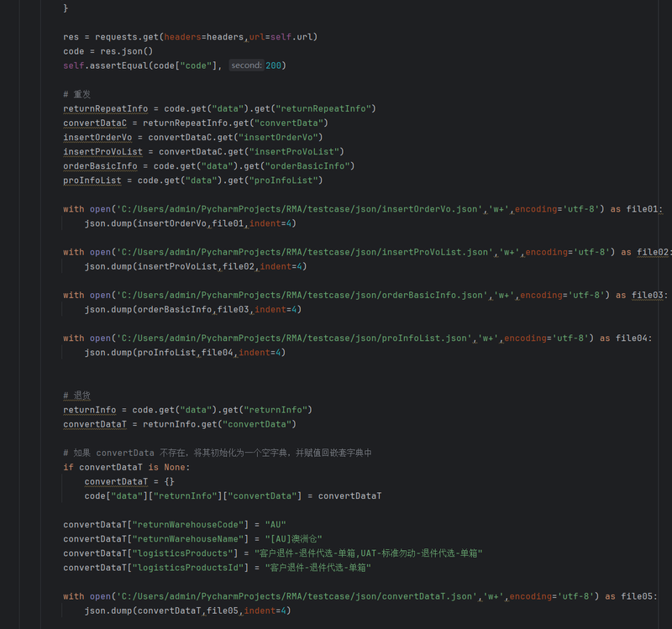Click the code["data"]["returnInfo"] assignment line

[x=233, y=496]
